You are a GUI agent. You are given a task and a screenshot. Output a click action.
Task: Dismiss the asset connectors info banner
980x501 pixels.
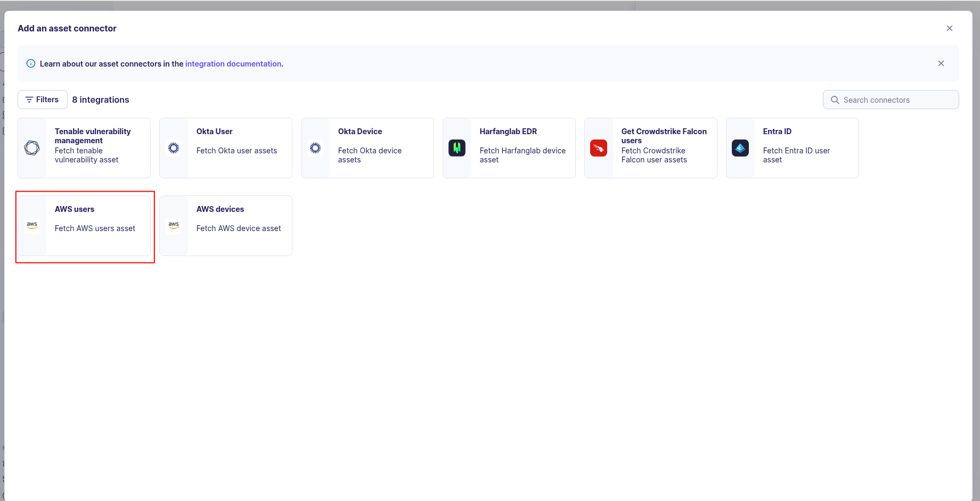click(941, 63)
